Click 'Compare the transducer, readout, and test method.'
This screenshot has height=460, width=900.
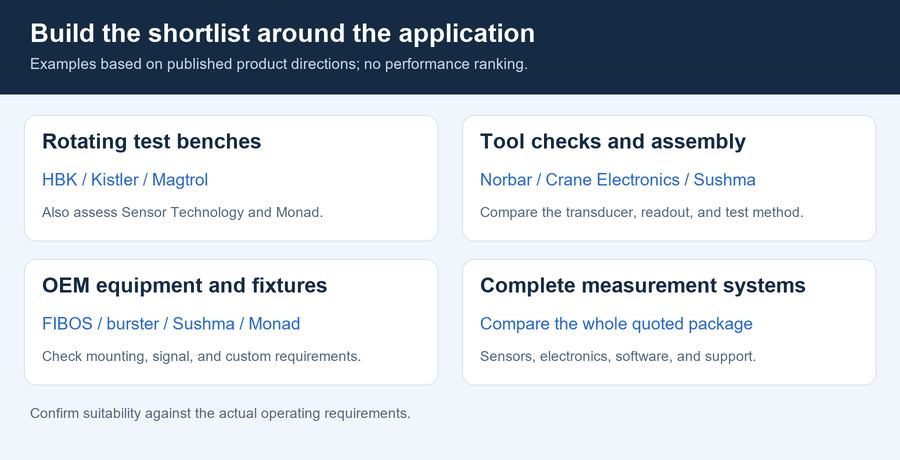click(x=642, y=212)
